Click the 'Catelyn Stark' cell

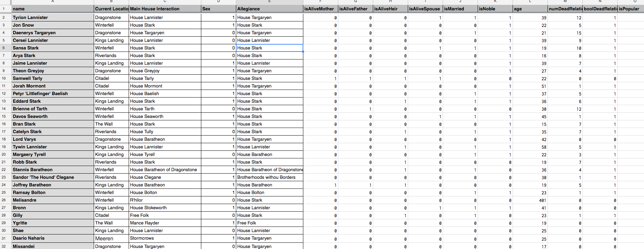(53, 131)
